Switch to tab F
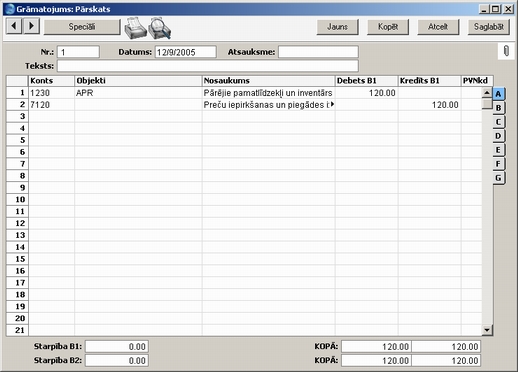Image resolution: width=518 pixels, height=372 pixels. (499, 164)
